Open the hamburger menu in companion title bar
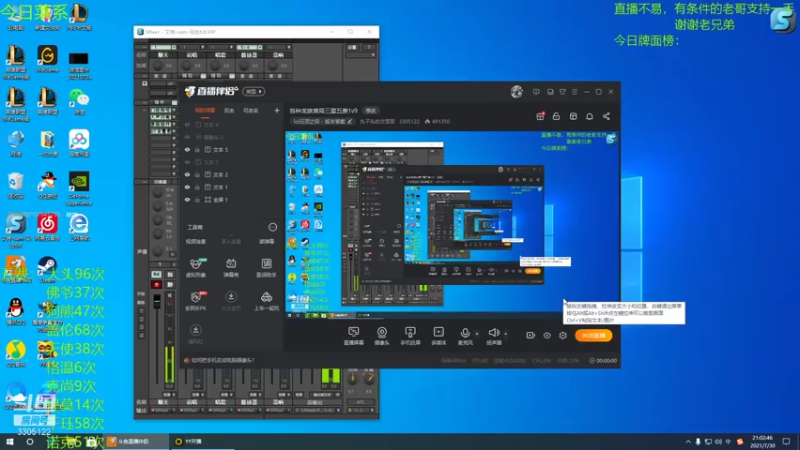The width and height of the screenshot is (800, 450). [574, 92]
